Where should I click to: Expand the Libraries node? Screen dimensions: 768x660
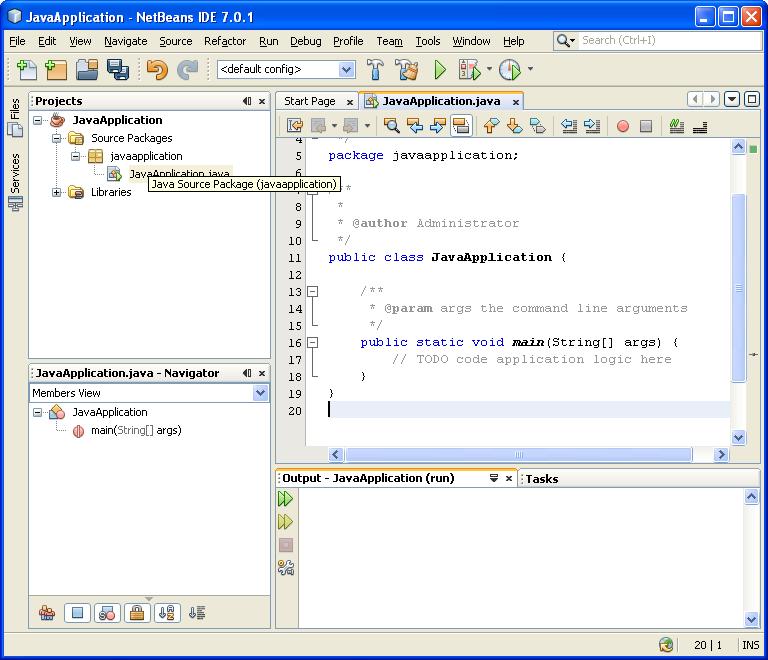point(57,192)
